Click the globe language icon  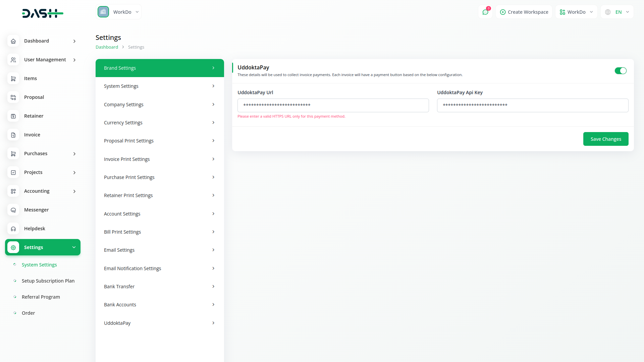tap(608, 12)
